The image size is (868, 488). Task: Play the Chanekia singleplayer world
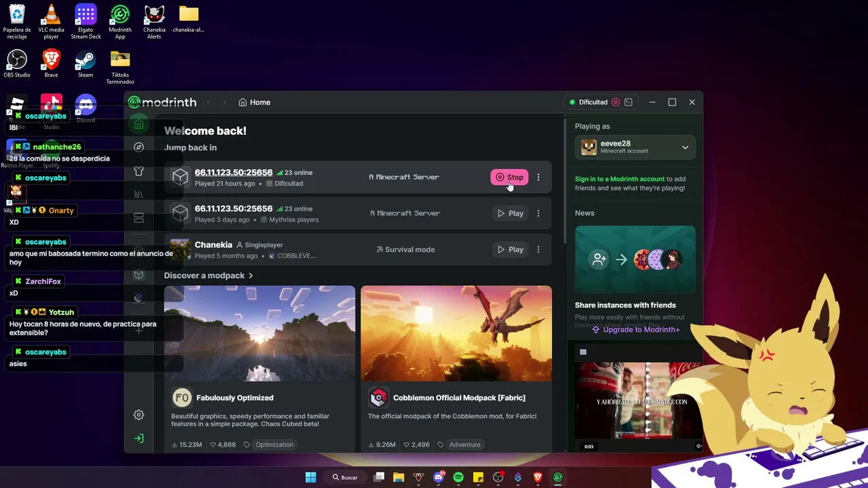pyautogui.click(x=510, y=249)
